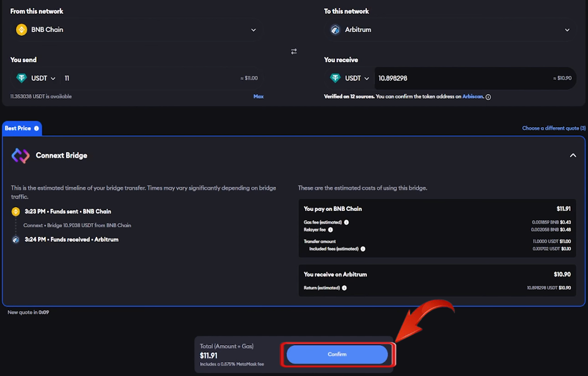Click the Arbitrum network icon
This screenshot has width=588, height=376.
(335, 30)
